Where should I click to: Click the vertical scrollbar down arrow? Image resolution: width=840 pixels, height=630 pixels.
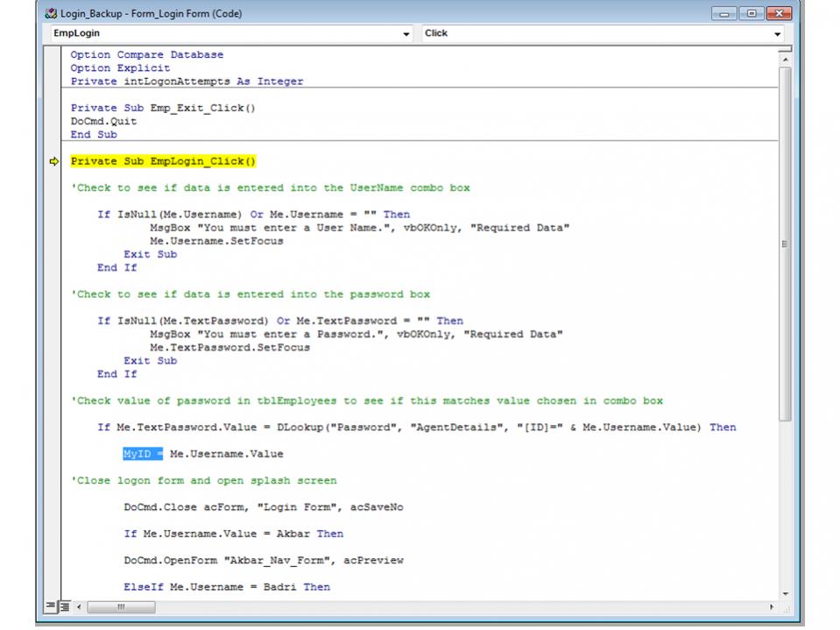pos(786,593)
